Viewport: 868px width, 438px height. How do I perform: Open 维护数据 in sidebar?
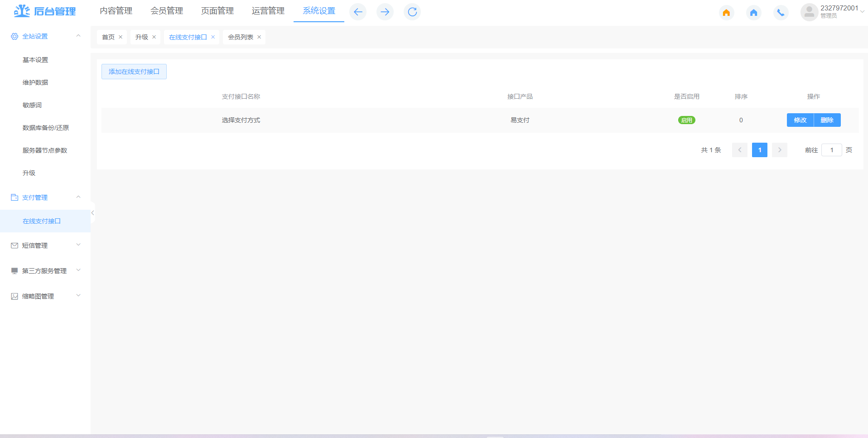35,82
